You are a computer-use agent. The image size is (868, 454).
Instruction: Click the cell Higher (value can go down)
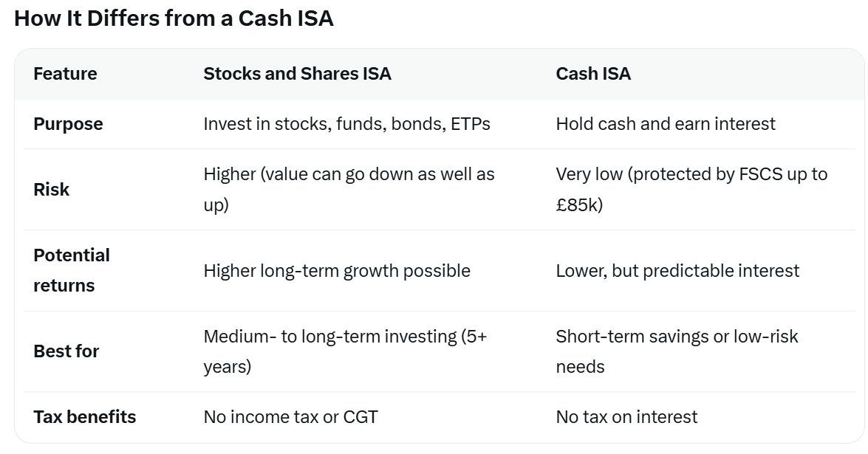click(x=349, y=189)
